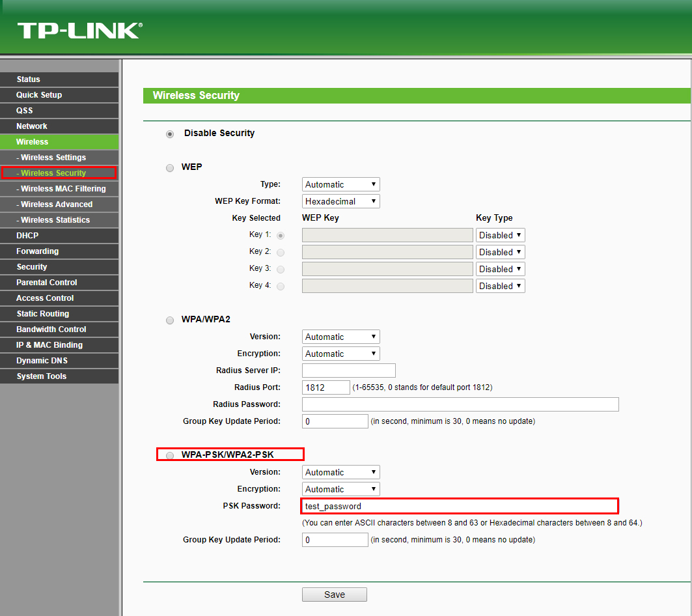This screenshot has height=616, width=692.
Task: Click the Radius Server IP field
Action: click(348, 371)
